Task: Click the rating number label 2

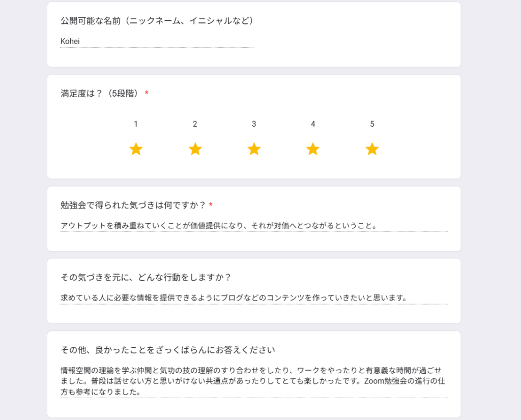Action: coord(195,124)
